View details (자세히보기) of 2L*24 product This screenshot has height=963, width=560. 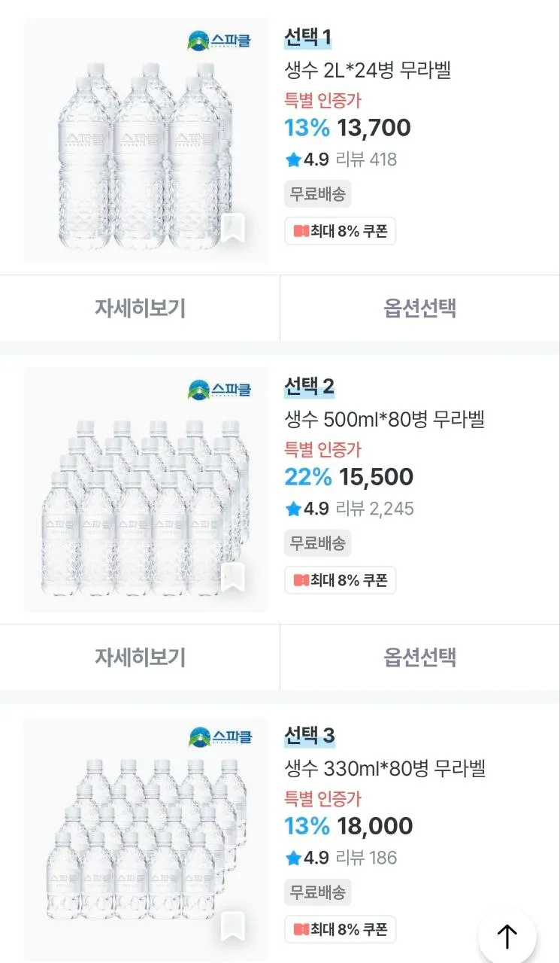(x=140, y=308)
